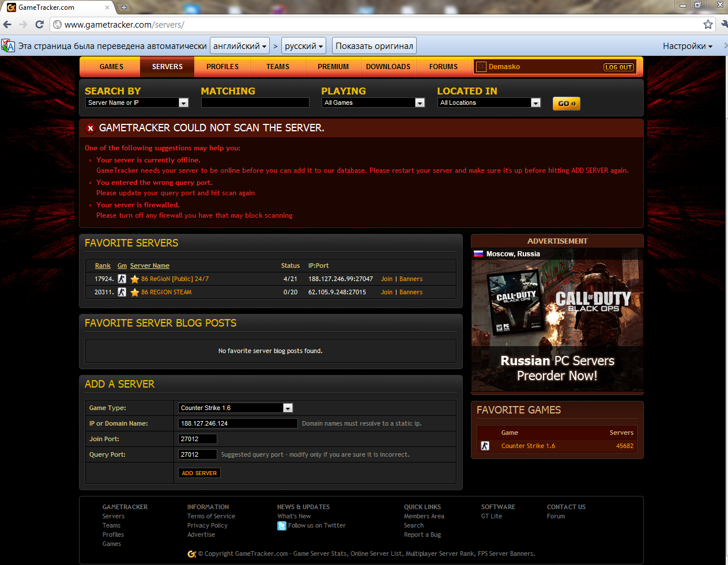Click the ADD SERVER button

(x=199, y=473)
